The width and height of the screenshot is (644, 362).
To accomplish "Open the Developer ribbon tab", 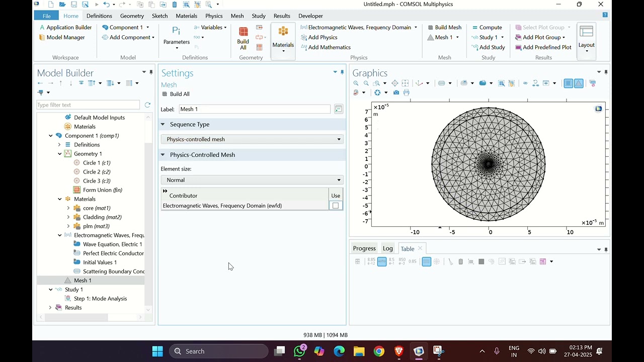I will 310,16.
